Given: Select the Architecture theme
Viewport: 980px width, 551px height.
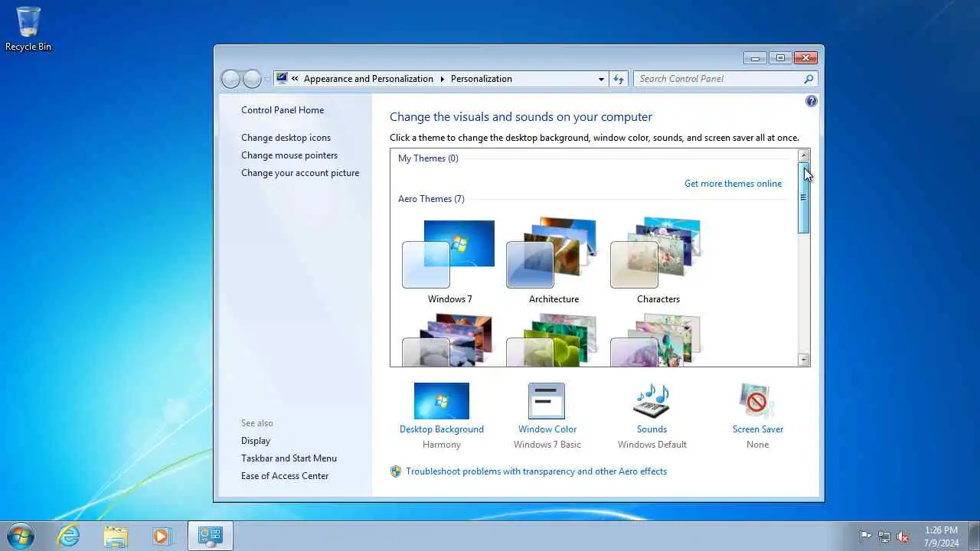Looking at the screenshot, I should click(x=554, y=262).
